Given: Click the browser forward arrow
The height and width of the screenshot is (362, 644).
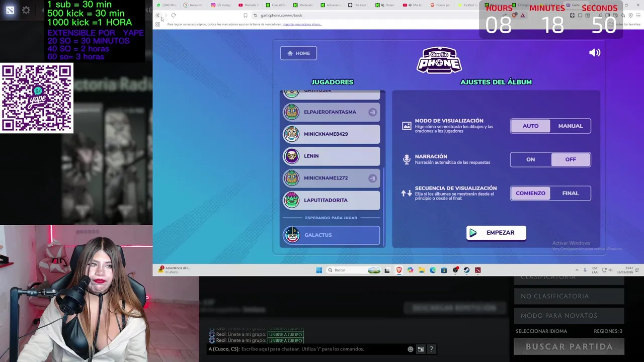Looking at the screenshot, I should pyautogui.click(x=166, y=16).
